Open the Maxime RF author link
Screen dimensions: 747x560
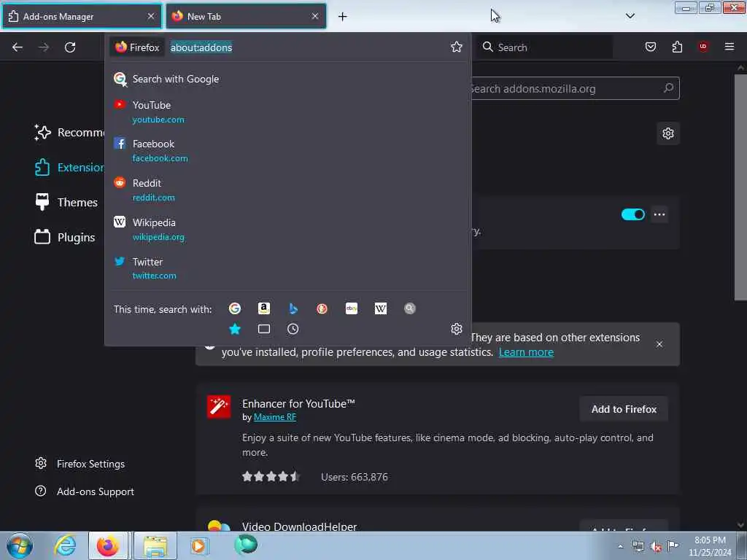pos(275,417)
